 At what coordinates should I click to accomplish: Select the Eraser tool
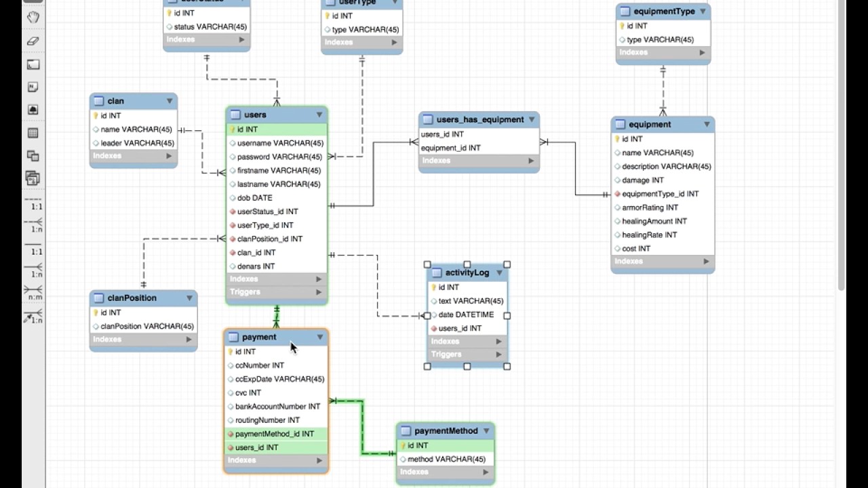coord(33,40)
